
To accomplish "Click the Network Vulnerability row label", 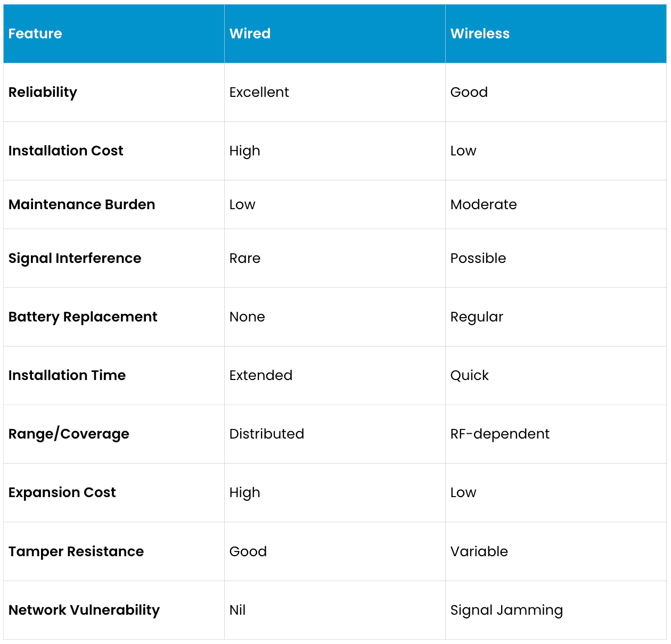I will point(84,610).
